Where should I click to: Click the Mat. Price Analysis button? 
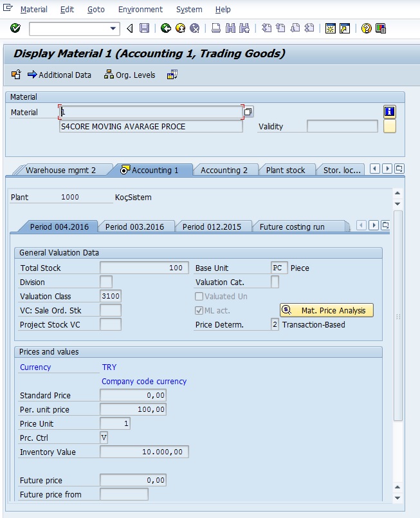[x=327, y=311]
